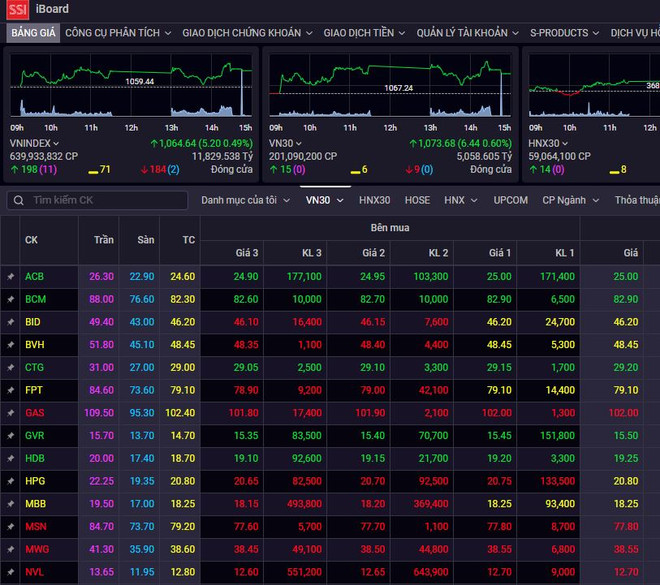
Task: Click pin icon beside HPG
Action: [10, 482]
